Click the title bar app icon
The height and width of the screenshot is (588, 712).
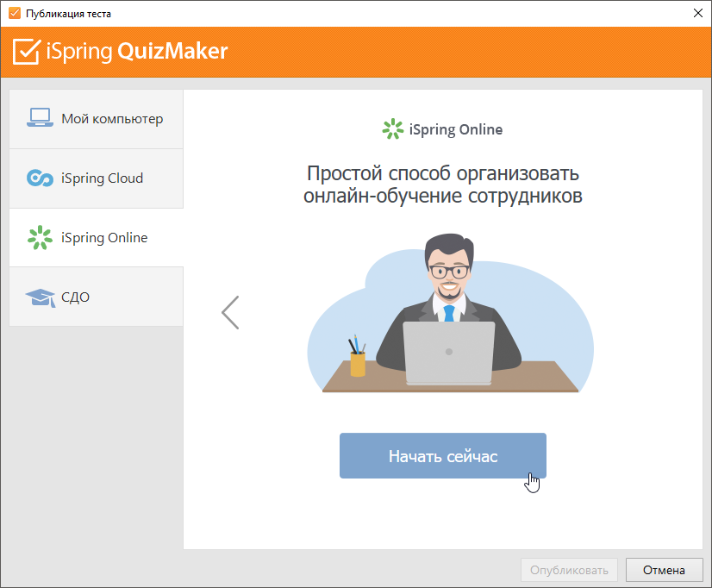[15, 13]
